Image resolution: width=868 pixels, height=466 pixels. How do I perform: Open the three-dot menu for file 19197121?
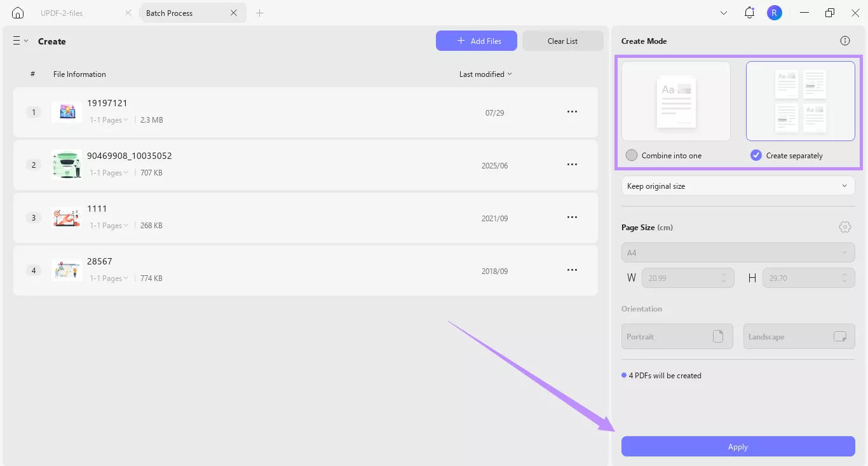572,111
